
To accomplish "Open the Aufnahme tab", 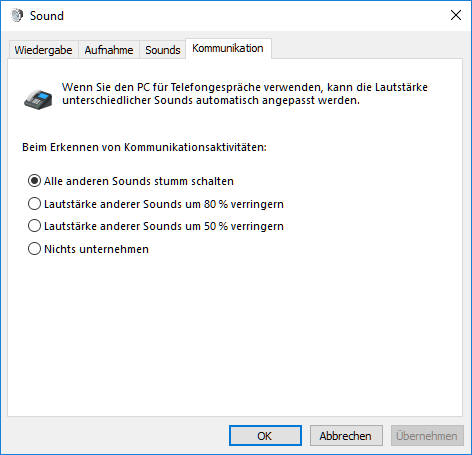I will point(109,50).
